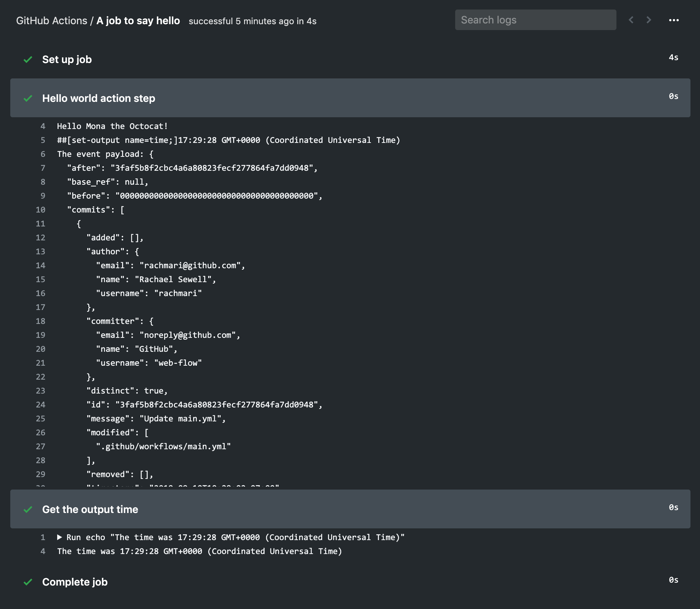Click the Search logs input field
700x609 pixels.
click(535, 20)
